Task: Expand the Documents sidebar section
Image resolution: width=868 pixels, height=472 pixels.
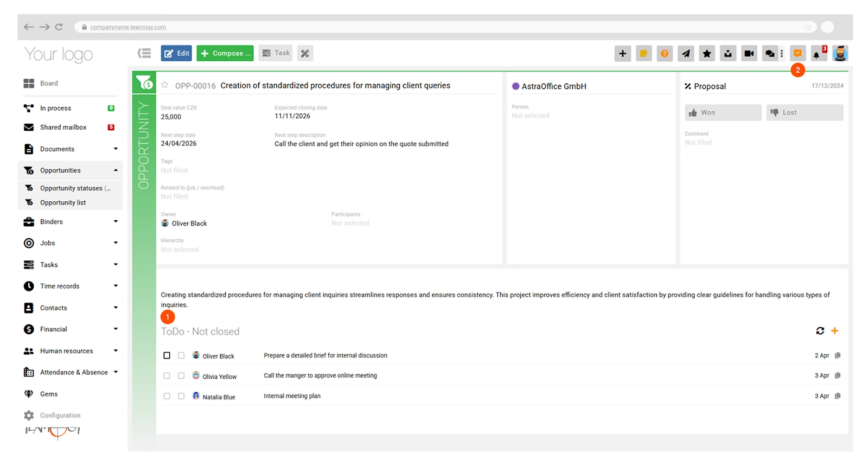Action: click(x=116, y=149)
